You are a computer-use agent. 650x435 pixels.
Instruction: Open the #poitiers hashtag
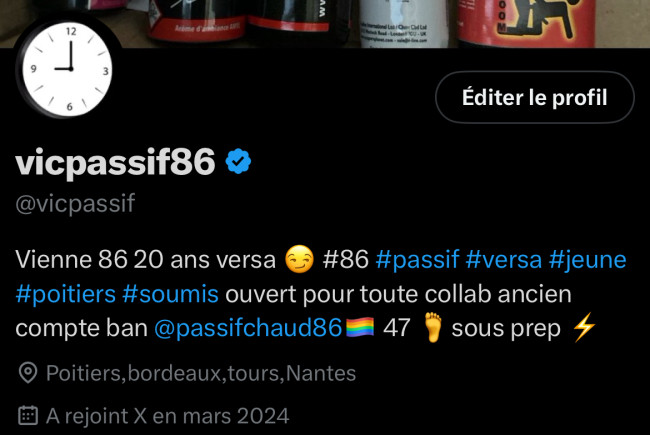click(x=65, y=294)
